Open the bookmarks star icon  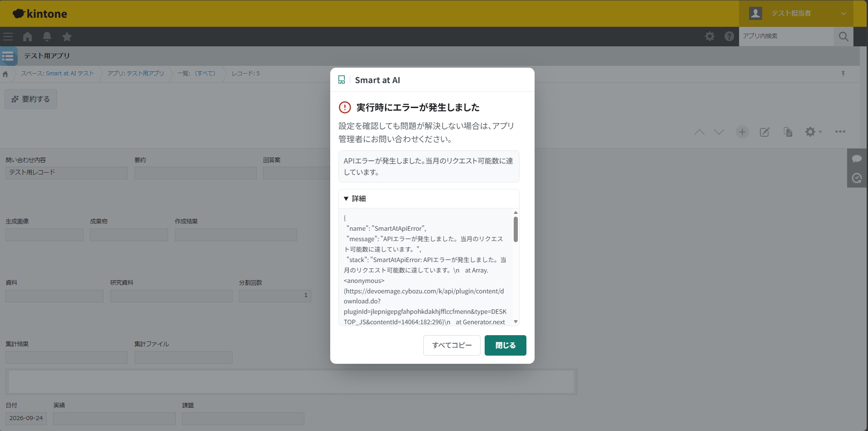coord(67,37)
